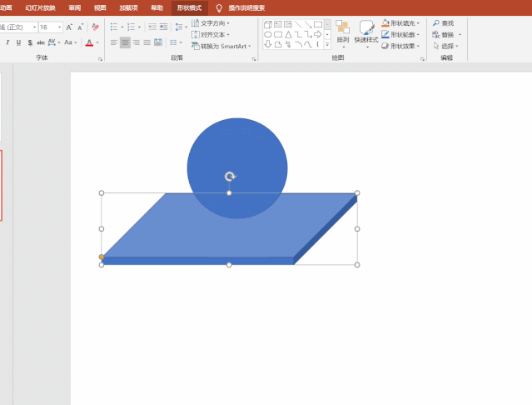
Task: Open the View (视图) tab
Action: point(100,7)
